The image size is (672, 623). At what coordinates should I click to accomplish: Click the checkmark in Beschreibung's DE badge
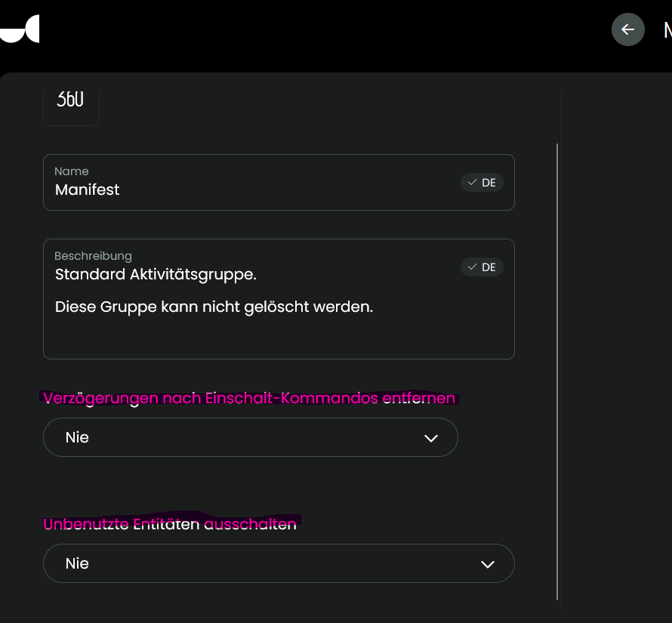[472, 267]
